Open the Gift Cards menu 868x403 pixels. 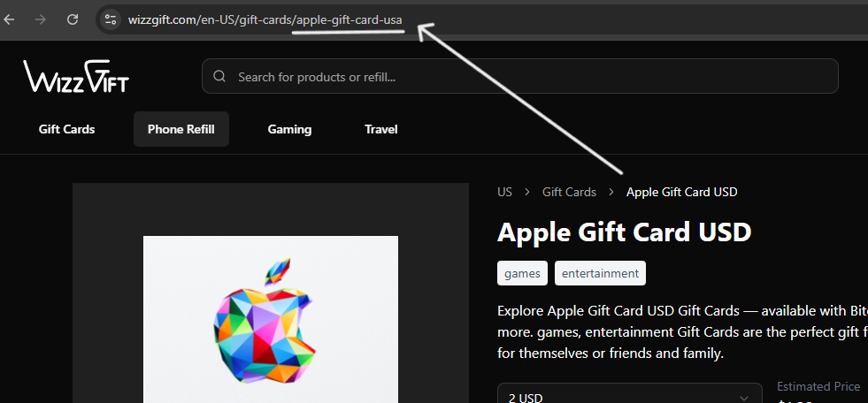pyautogui.click(x=66, y=129)
